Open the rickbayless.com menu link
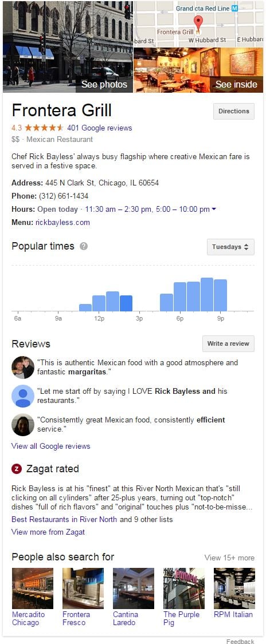This screenshot has width=266, height=644. (x=62, y=223)
